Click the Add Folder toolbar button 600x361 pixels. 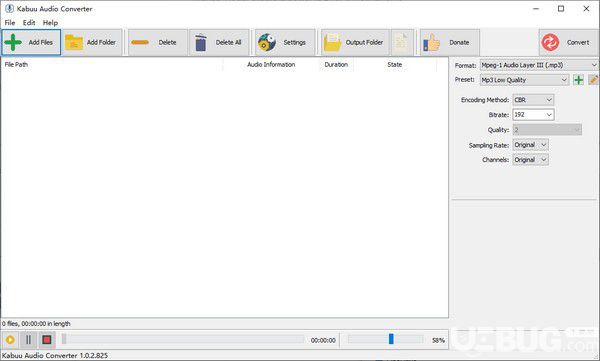coord(92,42)
